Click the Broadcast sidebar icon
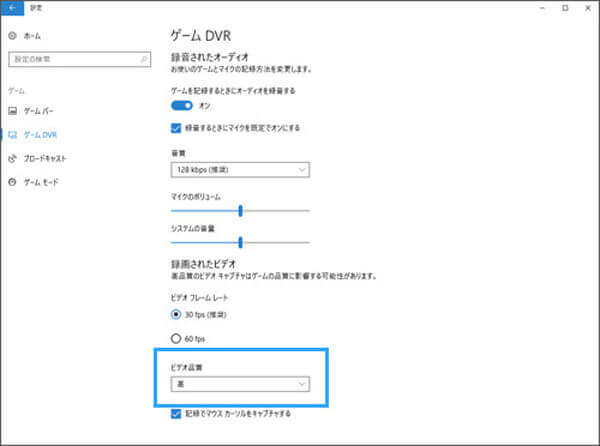This screenshot has width=600, height=446. click(12, 158)
